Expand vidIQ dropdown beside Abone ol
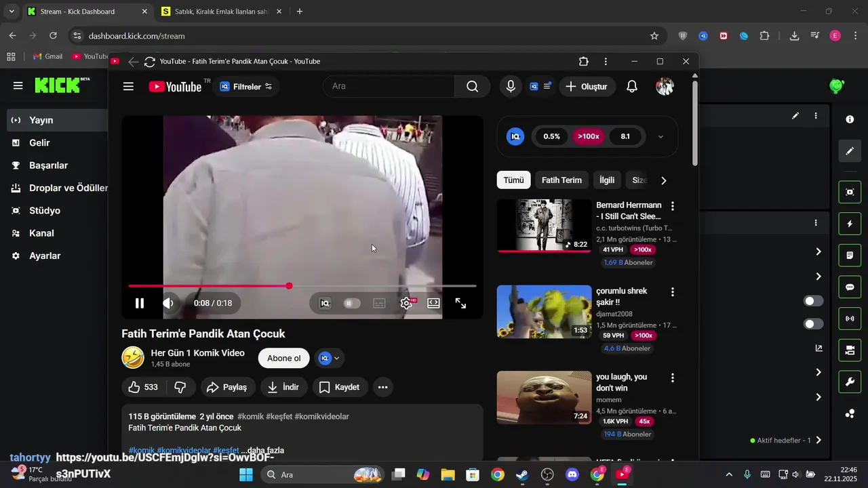 click(x=329, y=359)
